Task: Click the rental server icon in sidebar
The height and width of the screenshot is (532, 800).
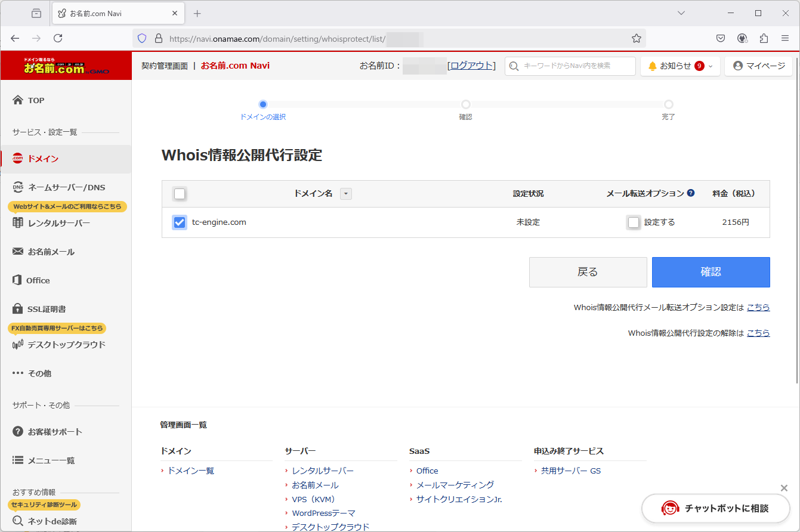Action: pyautogui.click(x=18, y=223)
